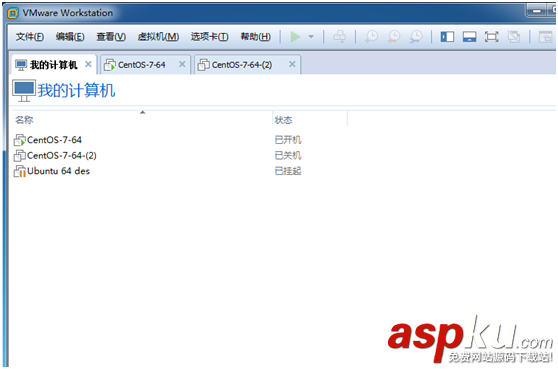Click the 已开机 status cell
This screenshot has width=558, height=369.
tap(288, 140)
